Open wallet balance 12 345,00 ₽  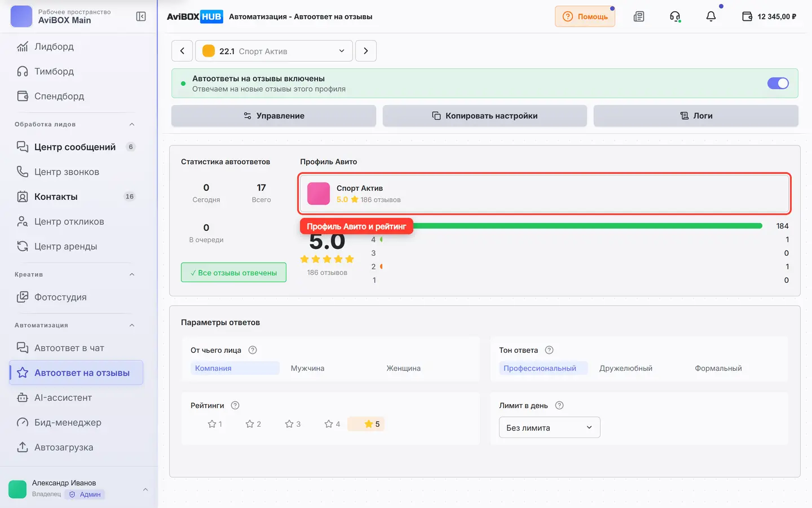tap(769, 16)
